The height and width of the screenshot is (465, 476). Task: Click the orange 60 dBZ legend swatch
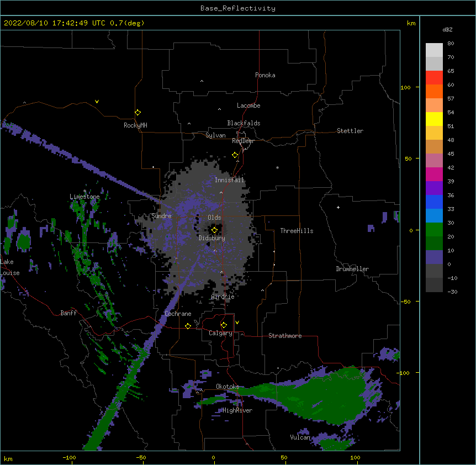434,91
